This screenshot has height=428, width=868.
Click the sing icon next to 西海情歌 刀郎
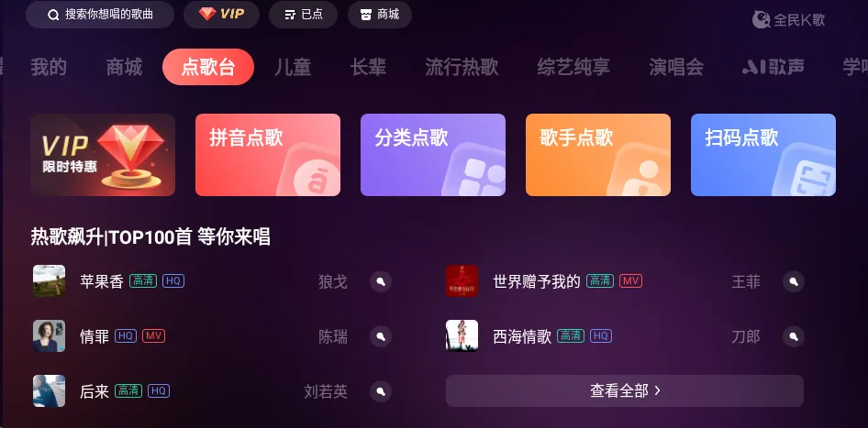click(x=794, y=336)
